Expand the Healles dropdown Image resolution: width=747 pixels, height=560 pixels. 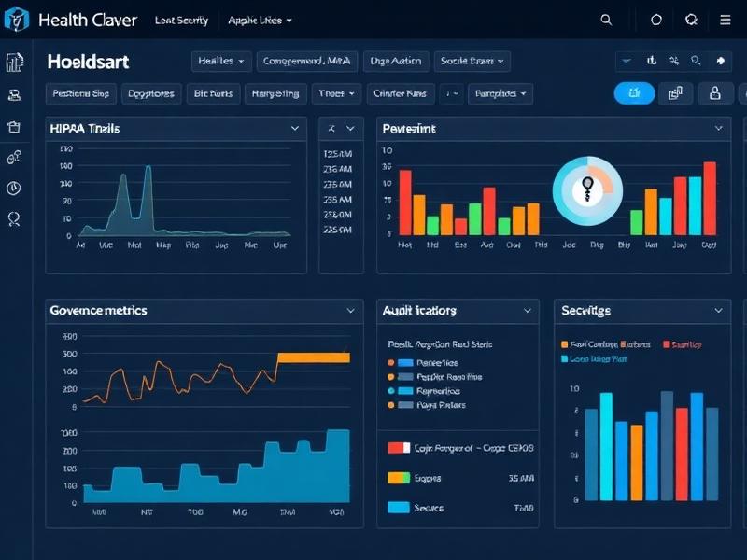pos(221,62)
